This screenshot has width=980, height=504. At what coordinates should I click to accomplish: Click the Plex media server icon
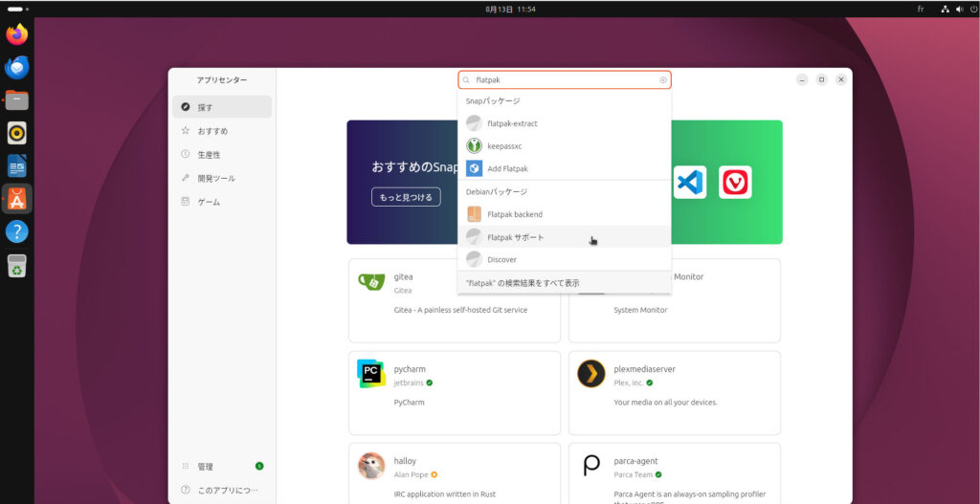click(591, 374)
